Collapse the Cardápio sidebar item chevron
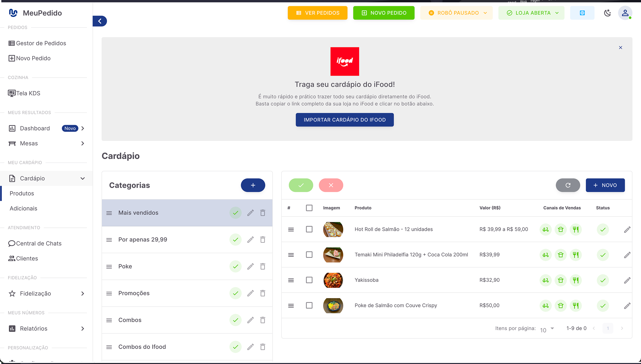This screenshot has width=641, height=364. (82, 178)
